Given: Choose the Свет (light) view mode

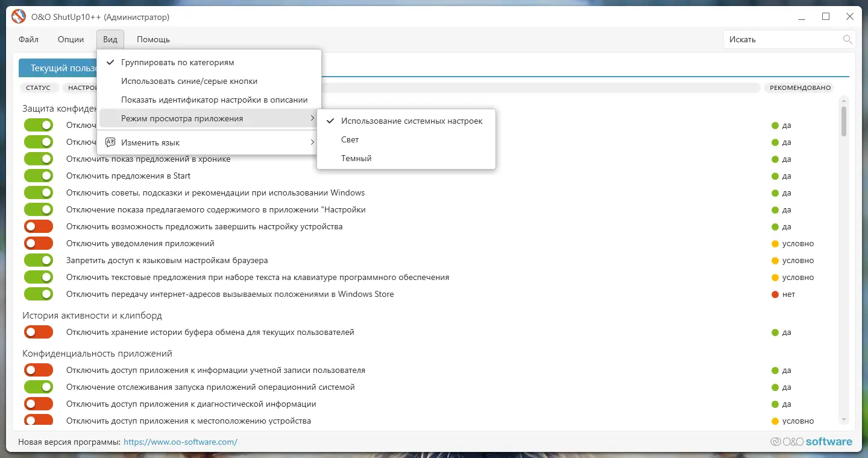Looking at the screenshot, I should pyautogui.click(x=406, y=139).
